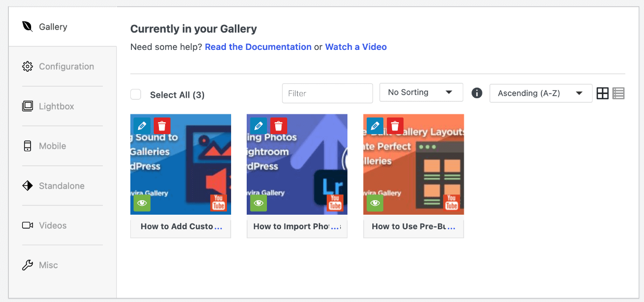Open the Ascending (A-Z) order dropdown
The width and height of the screenshot is (644, 302).
pos(541,93)
